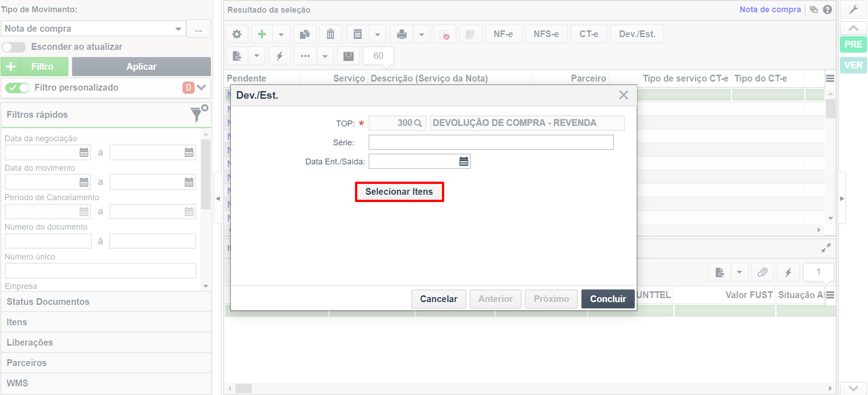Open the settings gear in results toolbar
Viewport: 868px width, 395px height.
tap(237, 34)
